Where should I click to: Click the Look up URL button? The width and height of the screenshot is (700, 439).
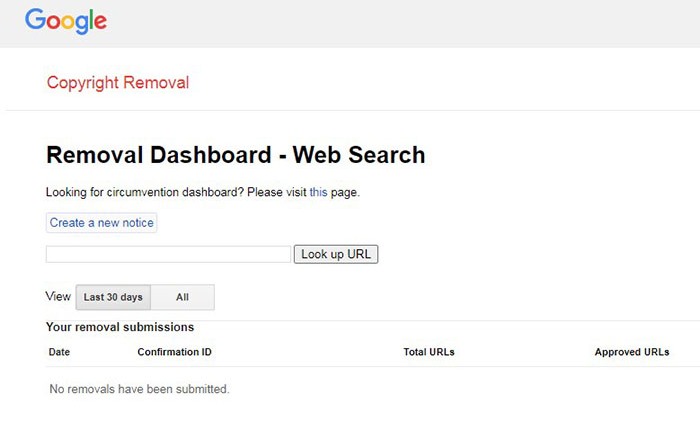tap(336, 254)
